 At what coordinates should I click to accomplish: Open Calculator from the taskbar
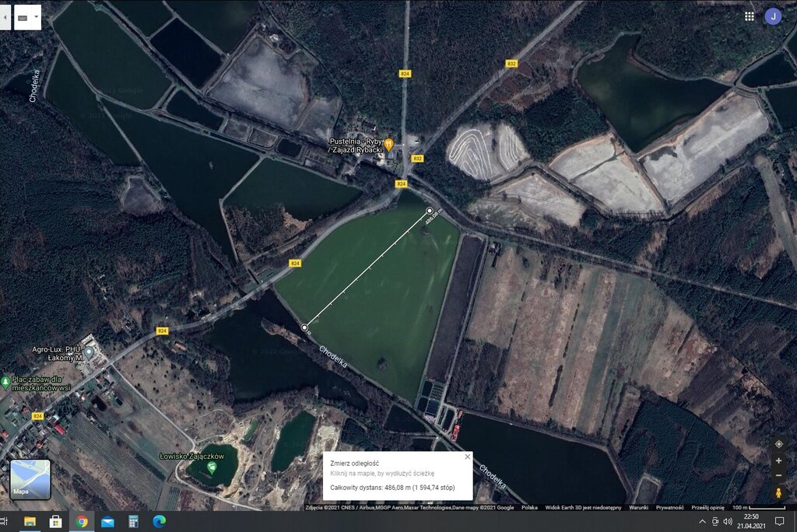pos(133,521)
